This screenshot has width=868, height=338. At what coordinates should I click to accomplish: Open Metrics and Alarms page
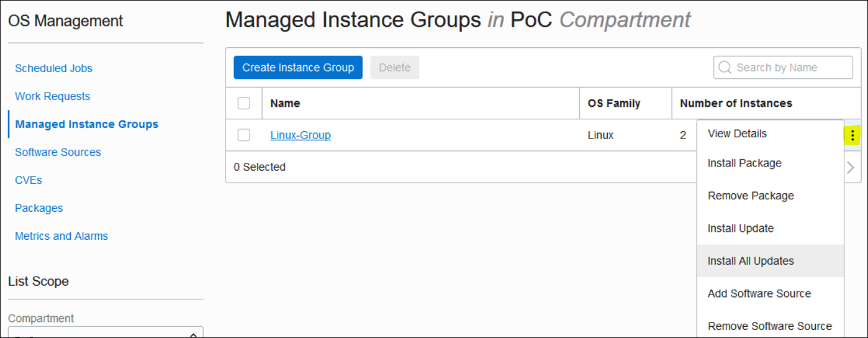point(61,236)
